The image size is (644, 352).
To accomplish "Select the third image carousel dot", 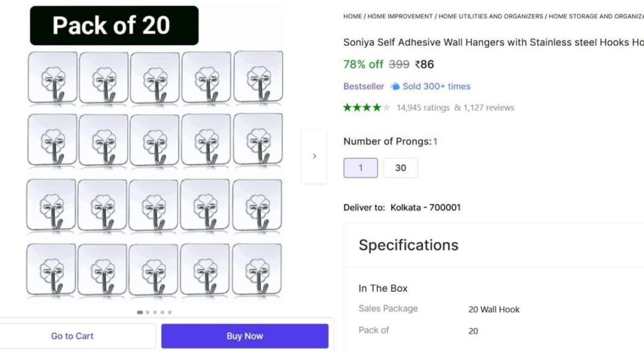I will 155,312.
